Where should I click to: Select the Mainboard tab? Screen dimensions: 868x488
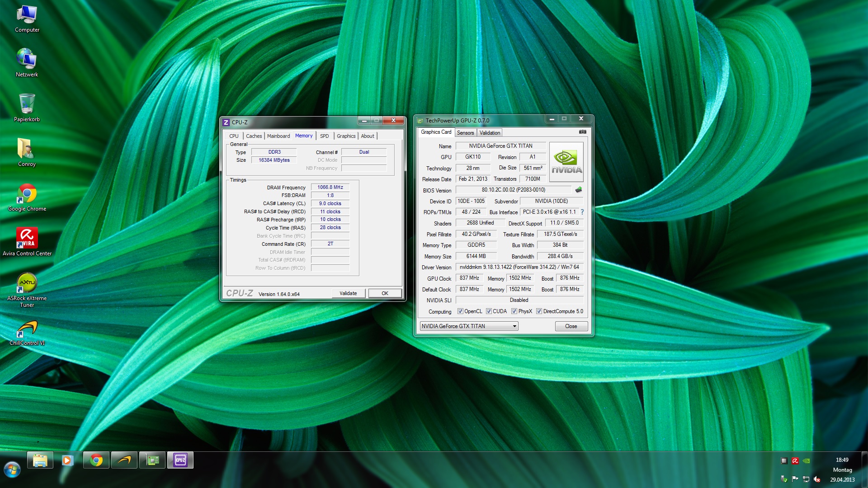(278, 136)
